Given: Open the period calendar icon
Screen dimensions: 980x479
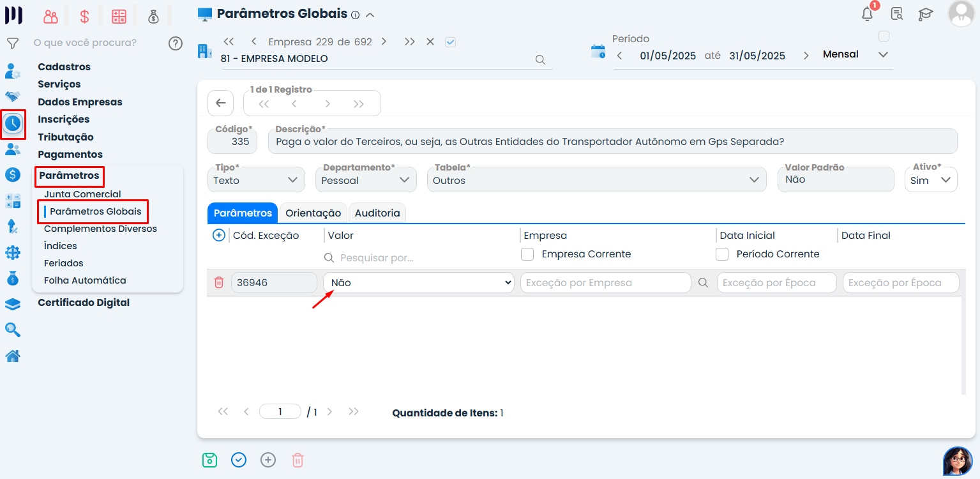Looking at the screenshot, I should (x=598, y=52).
